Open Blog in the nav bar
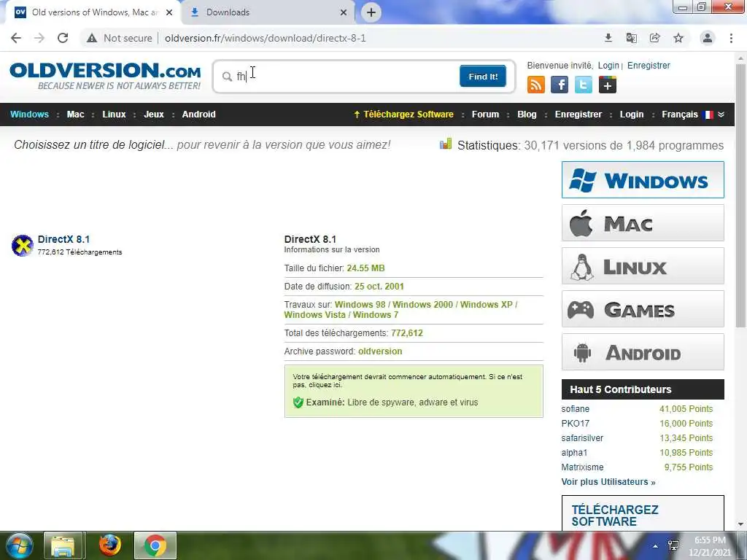Image resolution: width=747 pixels, height=560 pixels. [527, 114]
